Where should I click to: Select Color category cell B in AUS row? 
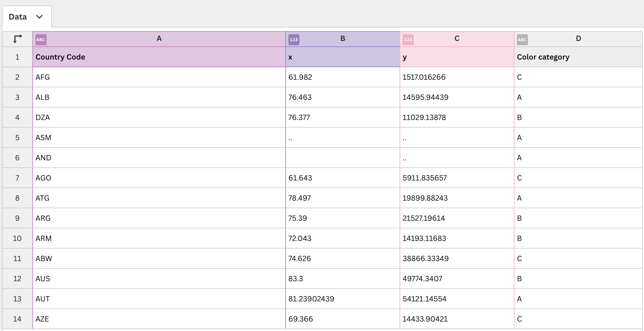578,279
